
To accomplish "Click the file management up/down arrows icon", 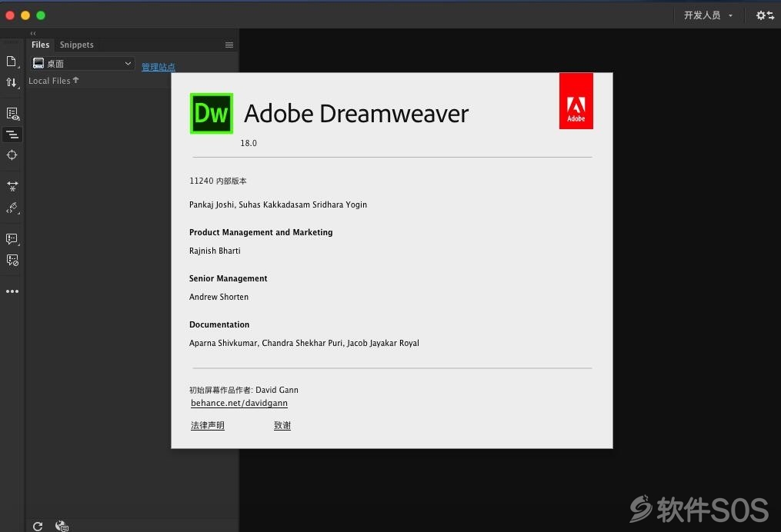I will tap(12, 82).
